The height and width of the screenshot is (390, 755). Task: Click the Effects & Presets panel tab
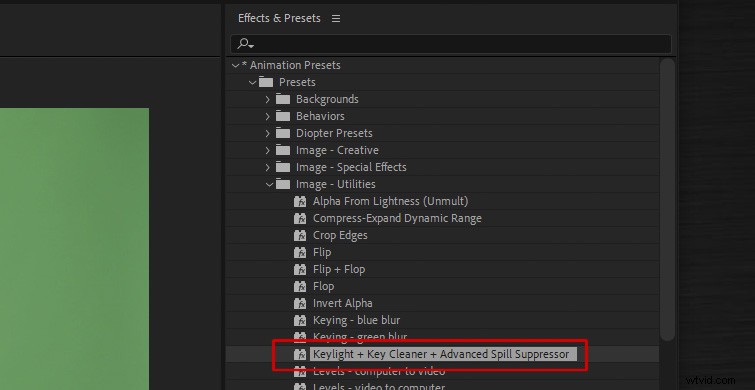pos(279,18)
